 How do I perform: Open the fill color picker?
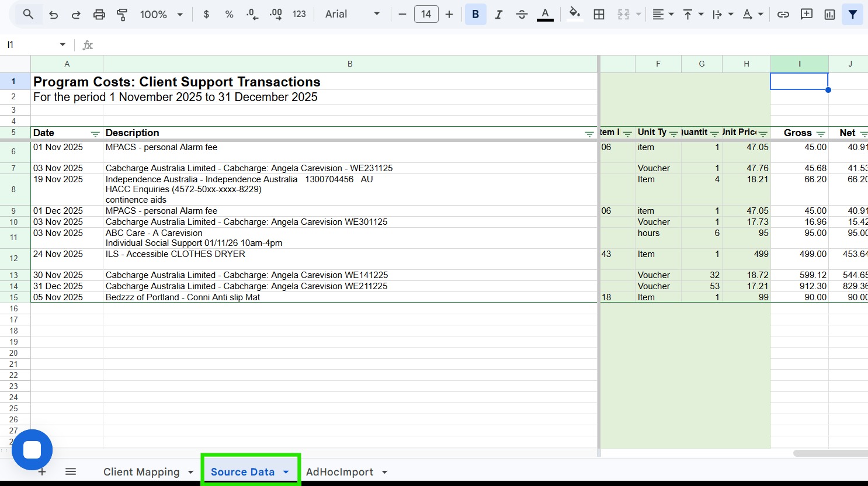575,15
